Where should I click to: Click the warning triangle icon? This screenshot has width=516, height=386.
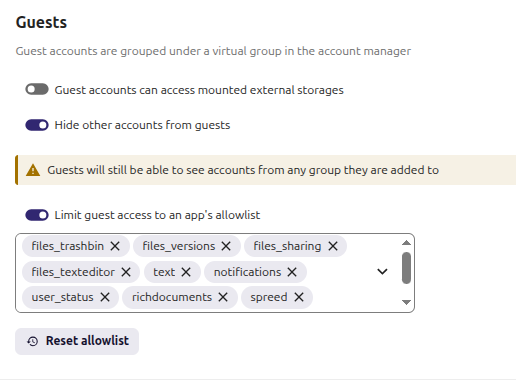click(x=33, y=170)
